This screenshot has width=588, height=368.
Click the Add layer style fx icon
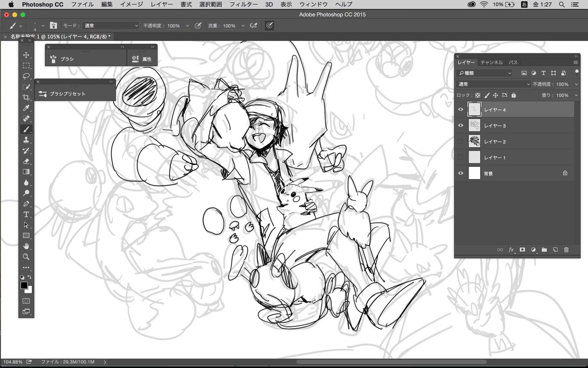[511, 250]
